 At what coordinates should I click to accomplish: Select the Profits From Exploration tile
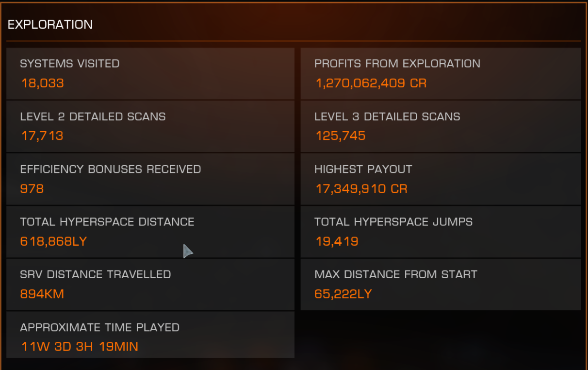441,73
